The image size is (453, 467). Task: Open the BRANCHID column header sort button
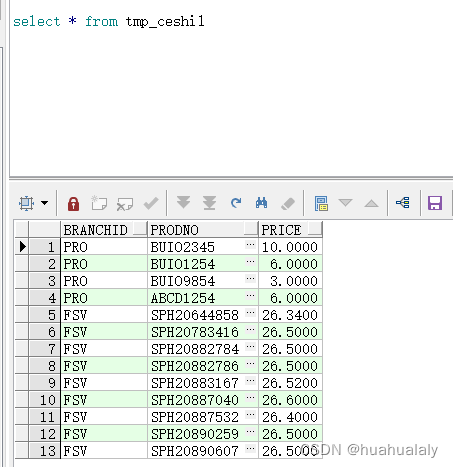[140, 229]
